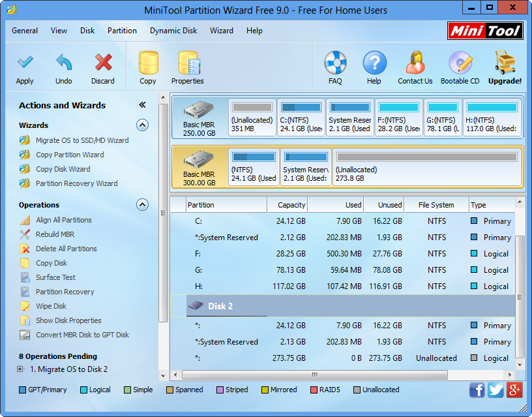Select the G: partition row

point(343,270)
